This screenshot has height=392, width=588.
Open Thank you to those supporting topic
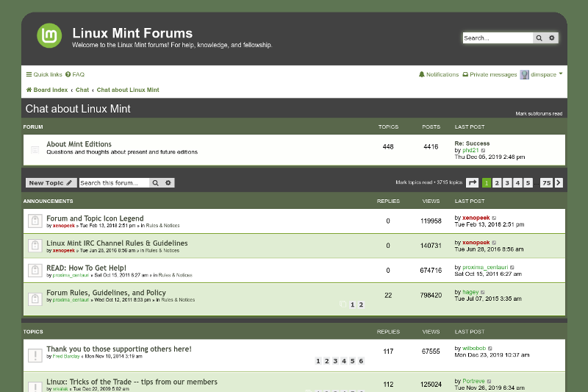[119, 349]
